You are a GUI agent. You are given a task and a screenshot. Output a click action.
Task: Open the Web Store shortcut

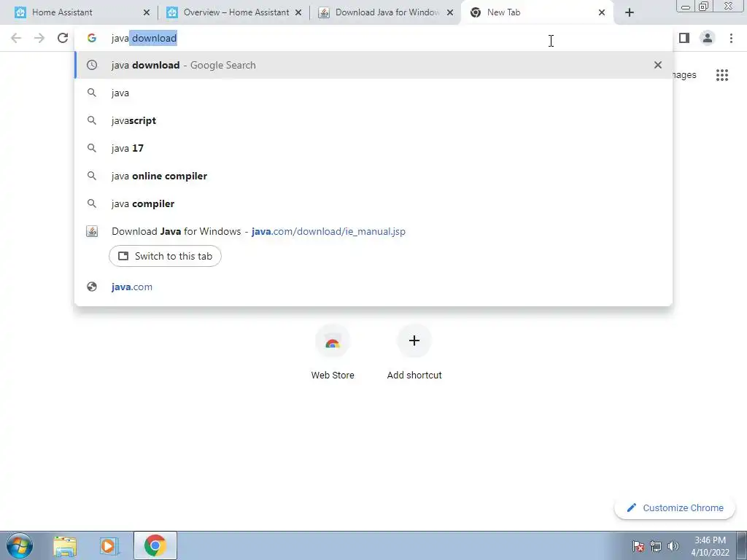click(x=333, y=352)
